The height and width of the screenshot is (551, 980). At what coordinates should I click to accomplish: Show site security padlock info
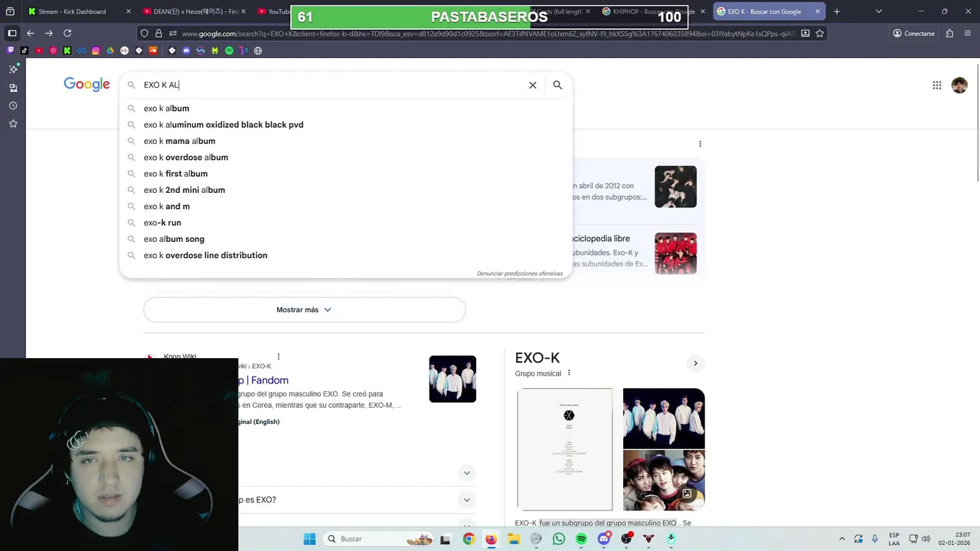click(x=158, y=34)
